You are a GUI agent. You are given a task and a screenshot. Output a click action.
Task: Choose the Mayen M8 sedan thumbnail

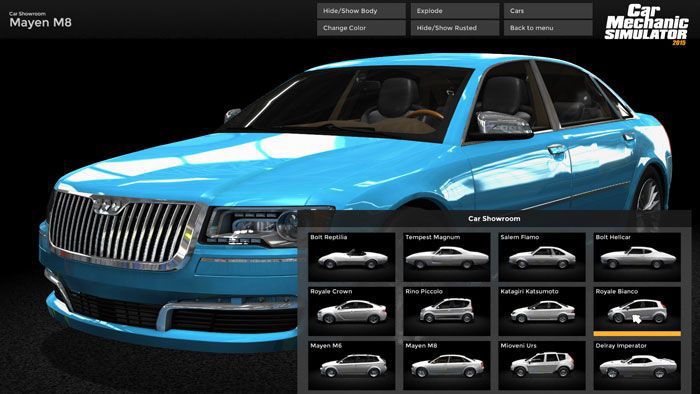click(446, 365)
